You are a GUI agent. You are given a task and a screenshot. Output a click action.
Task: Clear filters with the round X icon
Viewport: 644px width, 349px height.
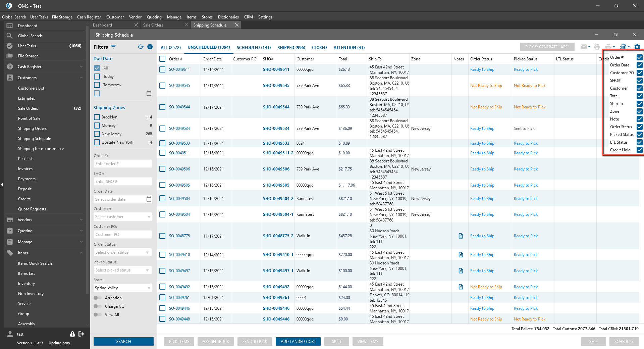150,47
